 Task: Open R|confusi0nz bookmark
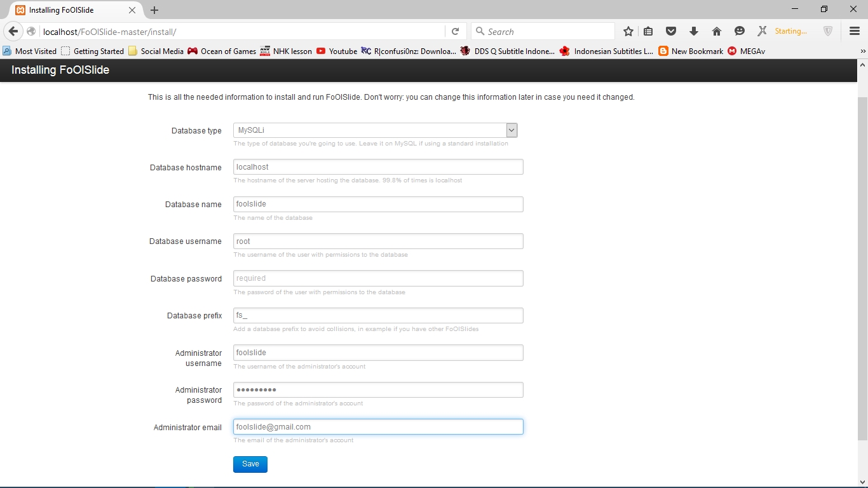(409, 51)
